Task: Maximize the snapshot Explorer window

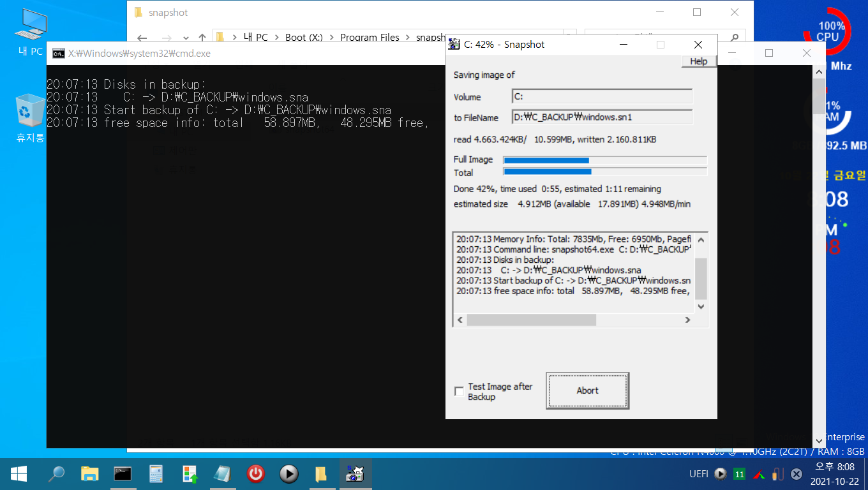Action: pos(697,12)
